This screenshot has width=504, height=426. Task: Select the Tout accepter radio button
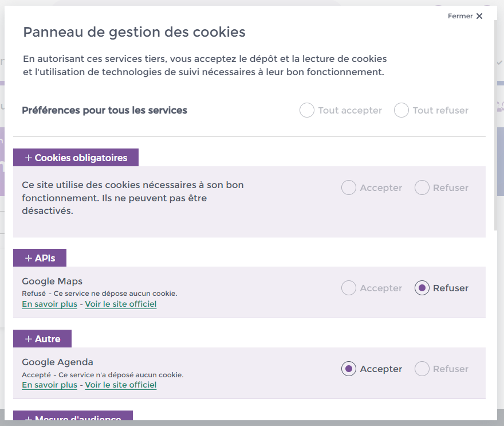tap(306, 110)
